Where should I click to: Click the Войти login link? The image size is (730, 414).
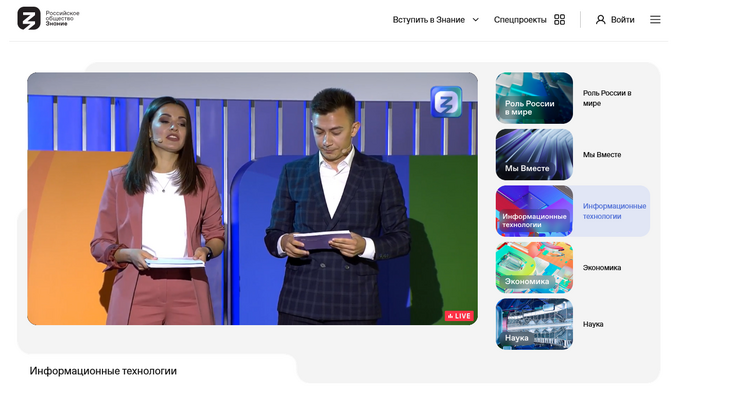coord(622,19)
